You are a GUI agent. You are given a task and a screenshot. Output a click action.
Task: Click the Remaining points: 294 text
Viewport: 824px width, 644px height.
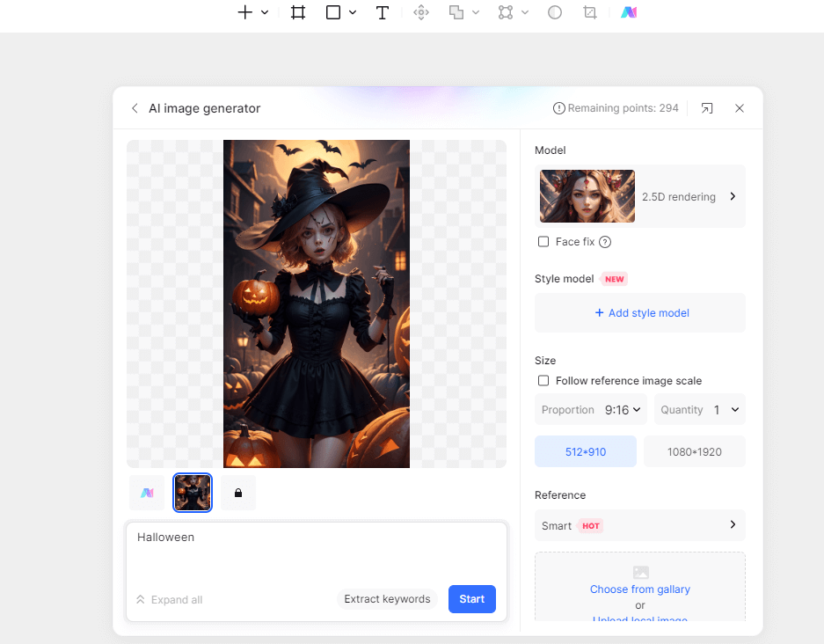pos(623,107)
